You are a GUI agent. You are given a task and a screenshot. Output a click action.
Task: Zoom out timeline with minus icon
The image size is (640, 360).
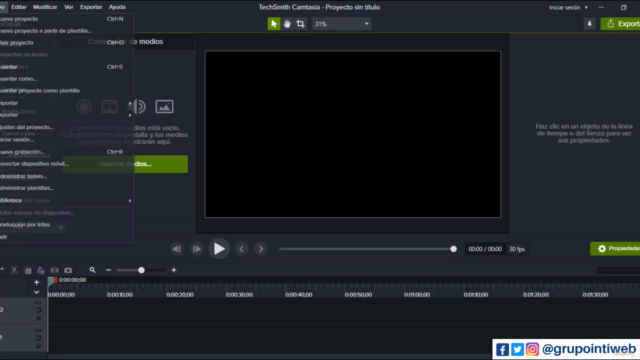108,270
